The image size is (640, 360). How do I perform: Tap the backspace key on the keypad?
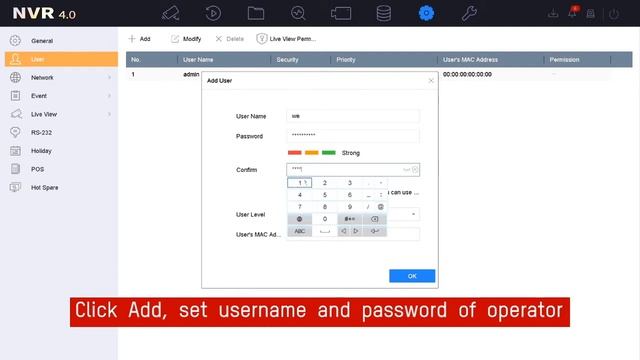[374, 219]
